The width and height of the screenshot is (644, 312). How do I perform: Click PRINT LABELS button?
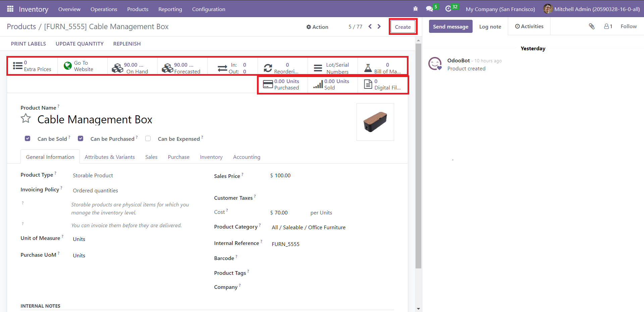tap(29, 44)
